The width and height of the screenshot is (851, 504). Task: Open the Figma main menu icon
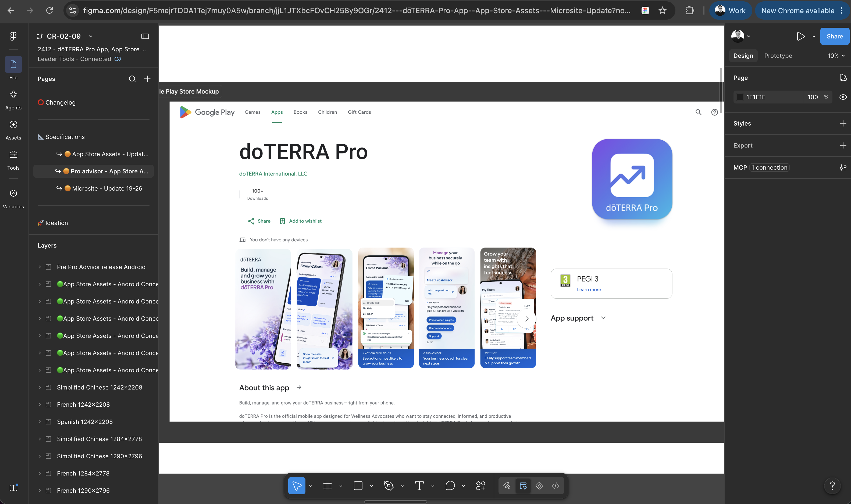13,36
